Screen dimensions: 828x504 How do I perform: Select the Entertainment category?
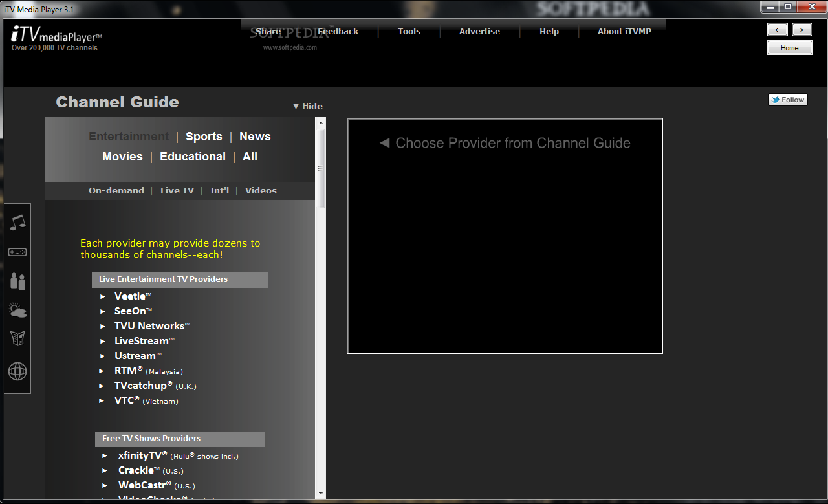click(129, 137)
